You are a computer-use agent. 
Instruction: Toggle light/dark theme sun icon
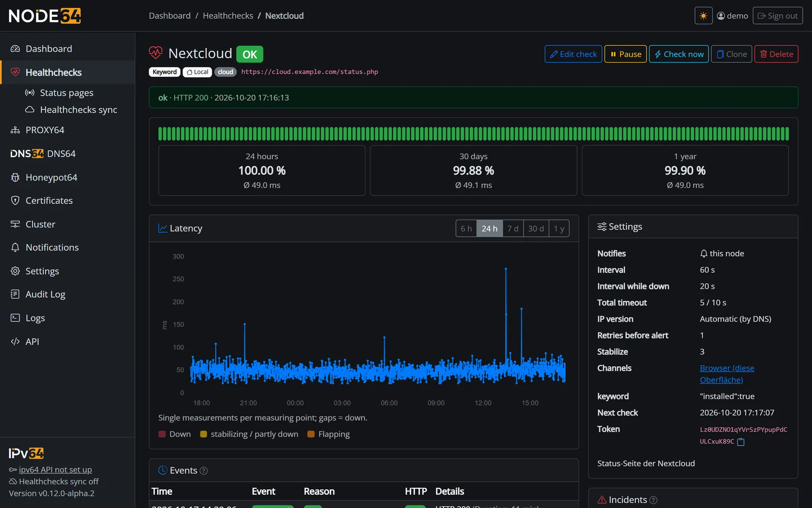click(x=703, y=16)
